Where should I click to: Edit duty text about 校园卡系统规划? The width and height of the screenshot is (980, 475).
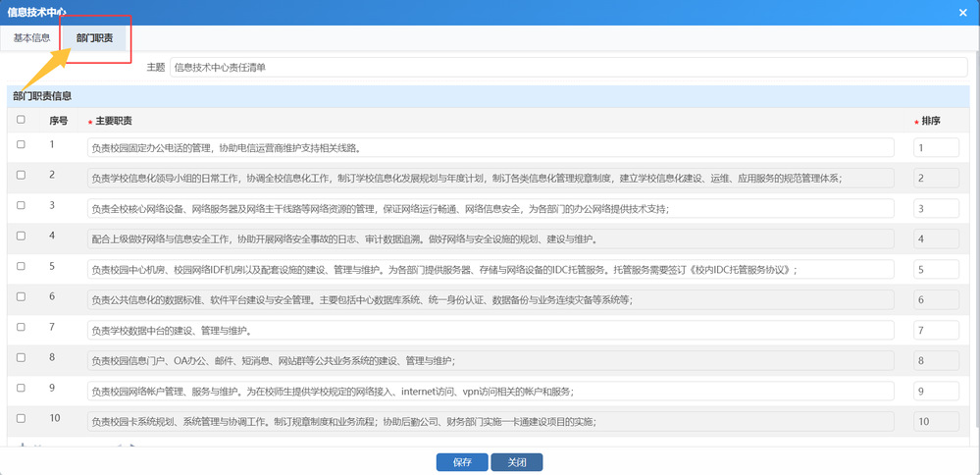490,421
